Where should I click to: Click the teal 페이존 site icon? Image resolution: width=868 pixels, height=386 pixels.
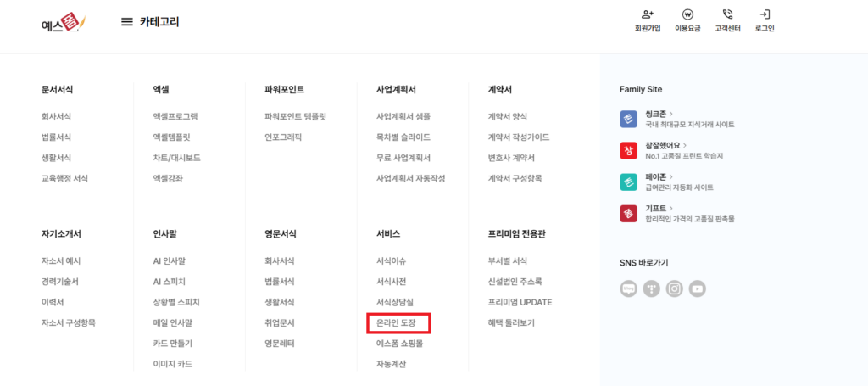pyautogui.click(x=628, y=182)
